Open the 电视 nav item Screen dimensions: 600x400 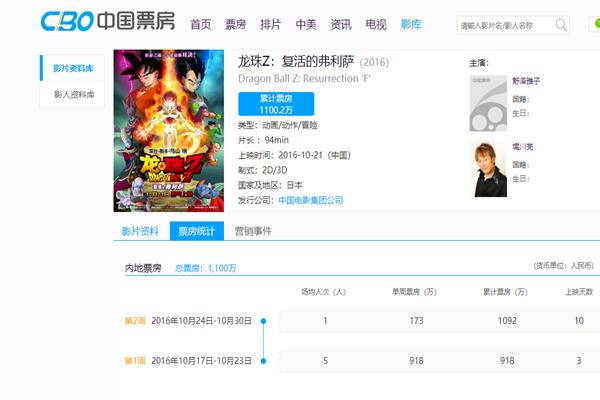click(376, 24)
